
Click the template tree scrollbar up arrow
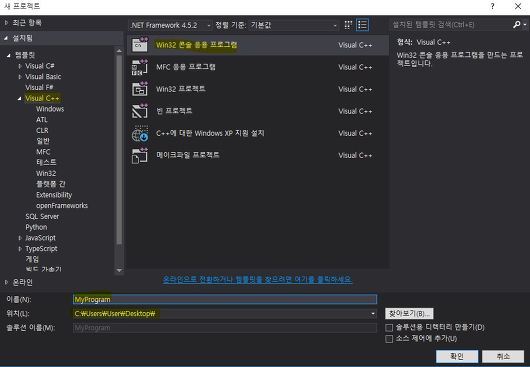pos(119,51)
